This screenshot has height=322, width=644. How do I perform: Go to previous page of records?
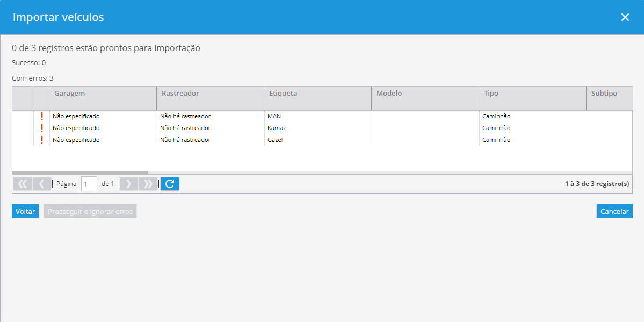41,184
